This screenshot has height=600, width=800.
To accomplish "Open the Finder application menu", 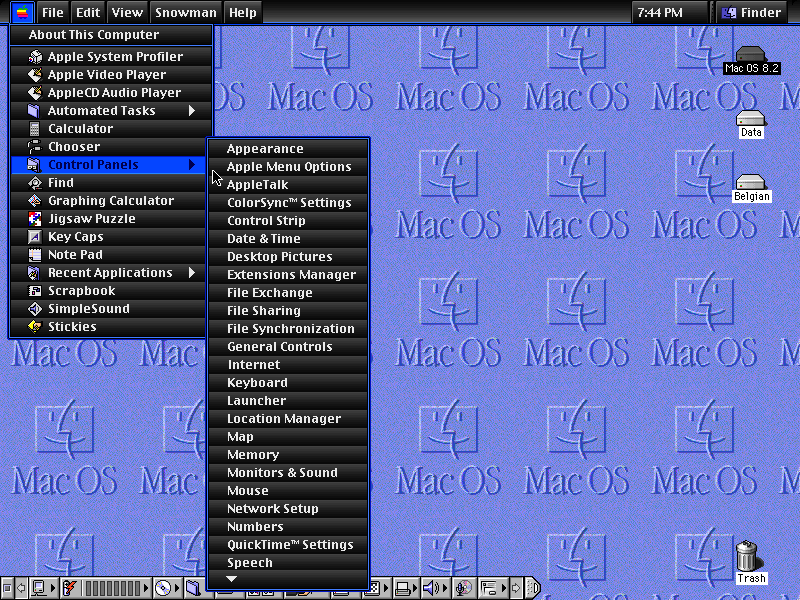I will 752,12.
